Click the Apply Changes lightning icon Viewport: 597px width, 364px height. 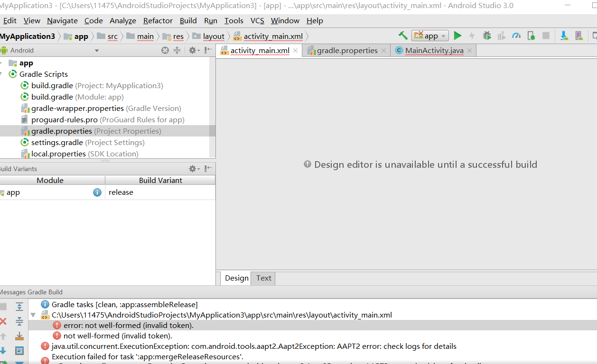point(472,36)
